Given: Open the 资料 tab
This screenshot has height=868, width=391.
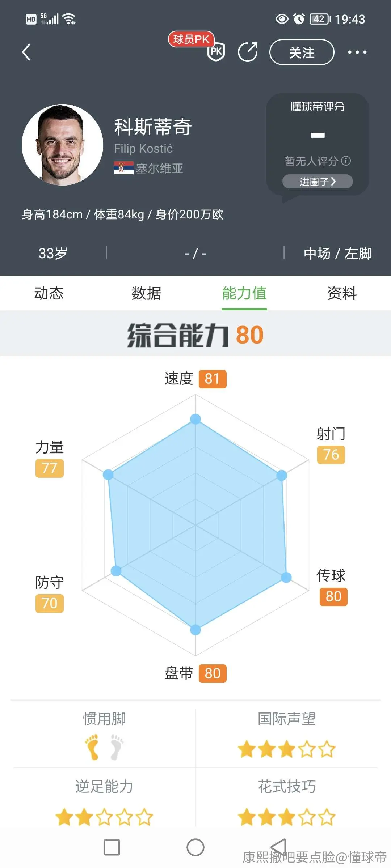Looking at the screenshot, I should coord(342,293).
